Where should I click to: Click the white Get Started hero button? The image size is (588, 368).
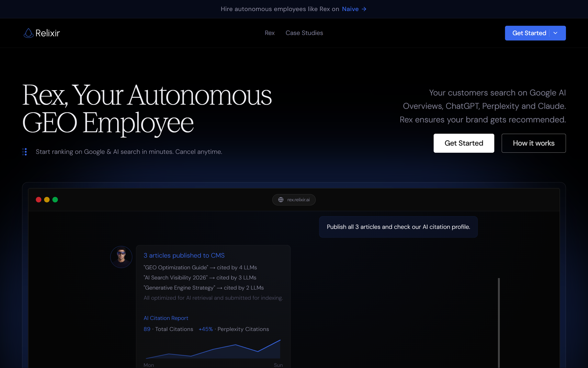[x=464, y=143]
